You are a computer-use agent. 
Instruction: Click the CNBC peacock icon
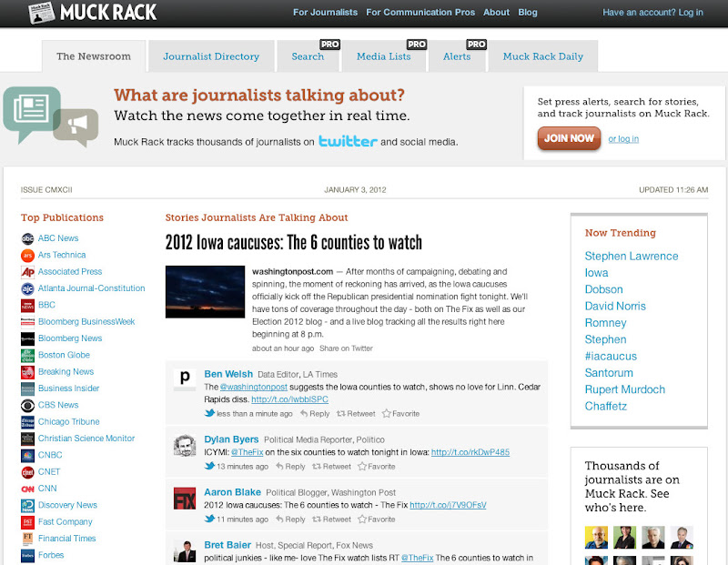(27, 456)
